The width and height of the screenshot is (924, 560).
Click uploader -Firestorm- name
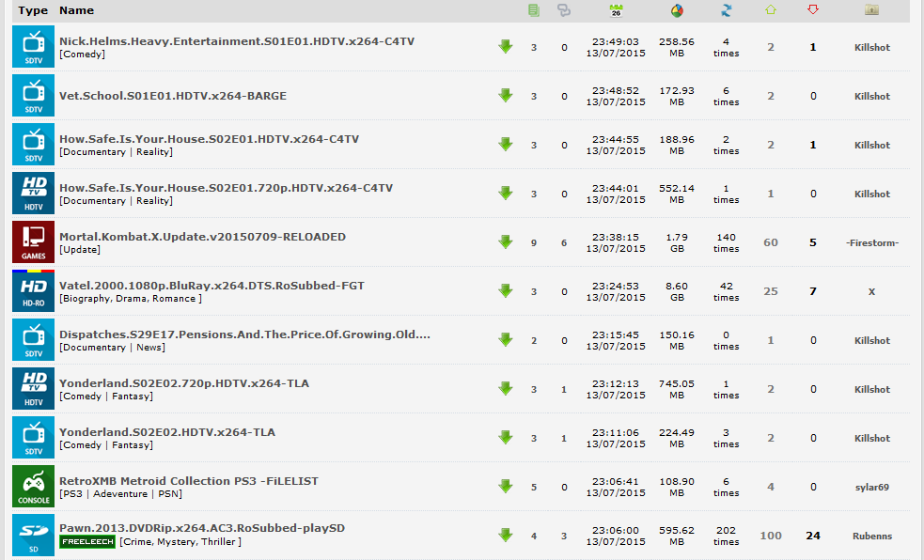coord(872,243)
